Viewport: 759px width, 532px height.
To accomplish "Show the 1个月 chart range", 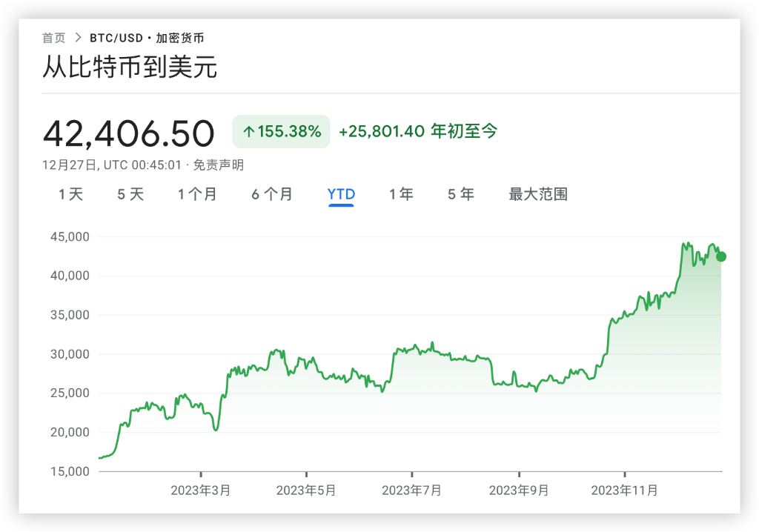I will click(197, 194).
